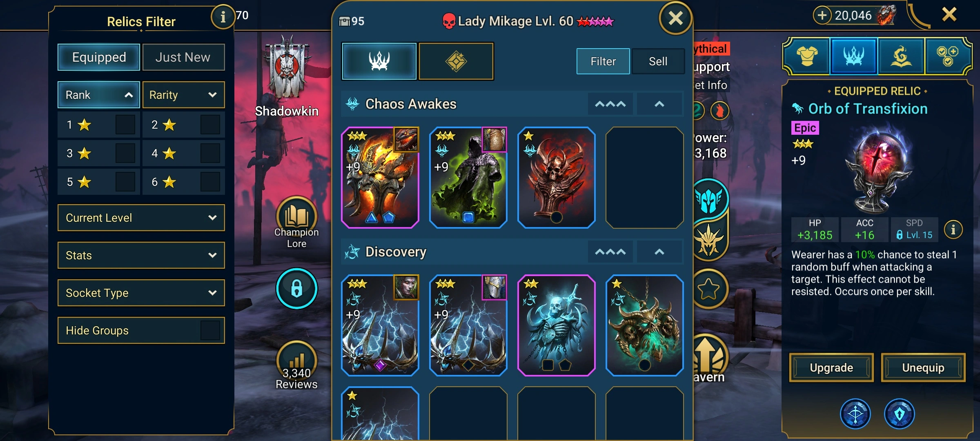Expand the Socket Type dropdown
980x441 pixels.
click(x=141, y=293)
